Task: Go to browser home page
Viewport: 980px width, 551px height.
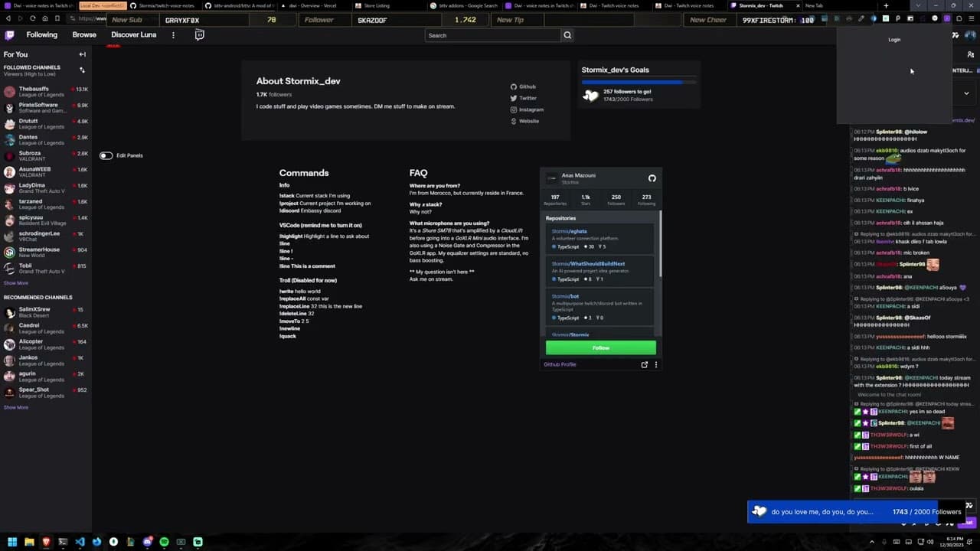Action: pyautogui.click(x=44, y=18)
